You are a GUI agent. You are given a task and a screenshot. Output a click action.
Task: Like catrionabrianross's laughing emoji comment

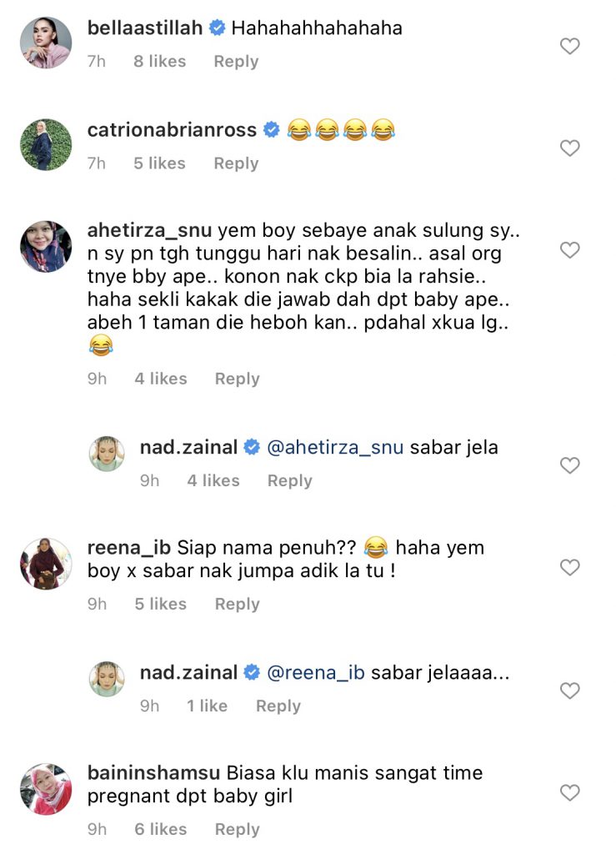(569, 148)
